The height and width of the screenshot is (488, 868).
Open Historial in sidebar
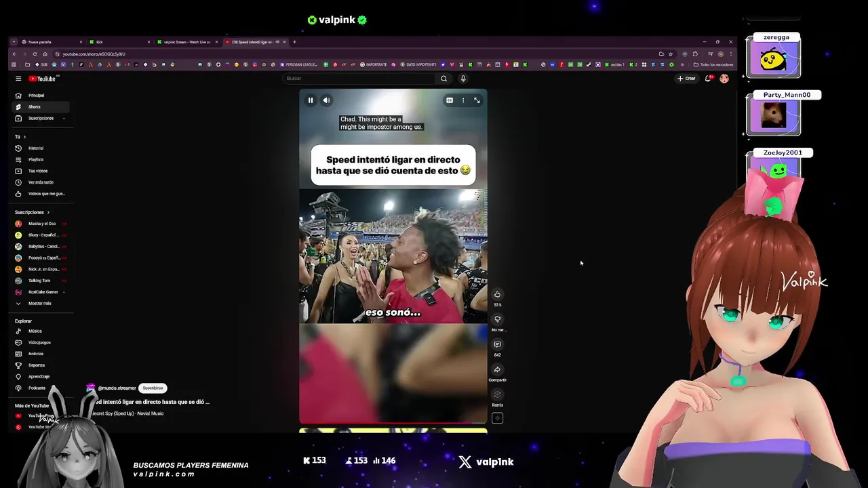point(41,148)
